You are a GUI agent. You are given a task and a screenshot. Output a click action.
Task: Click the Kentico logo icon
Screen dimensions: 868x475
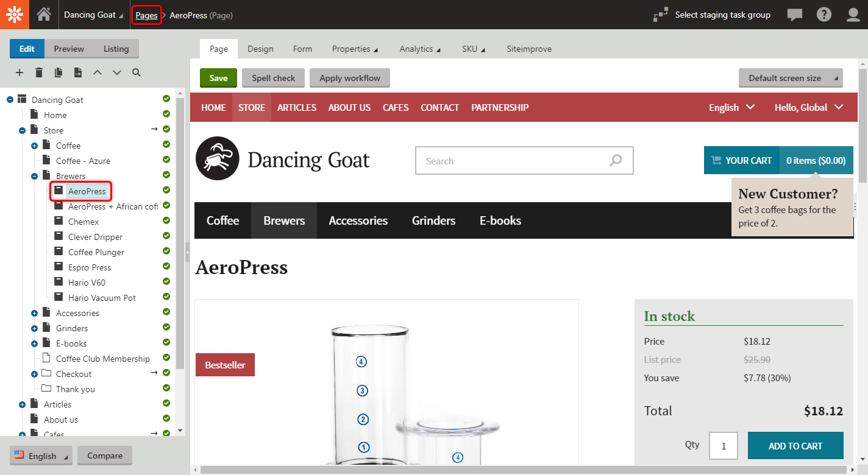[x=15, y=15]
